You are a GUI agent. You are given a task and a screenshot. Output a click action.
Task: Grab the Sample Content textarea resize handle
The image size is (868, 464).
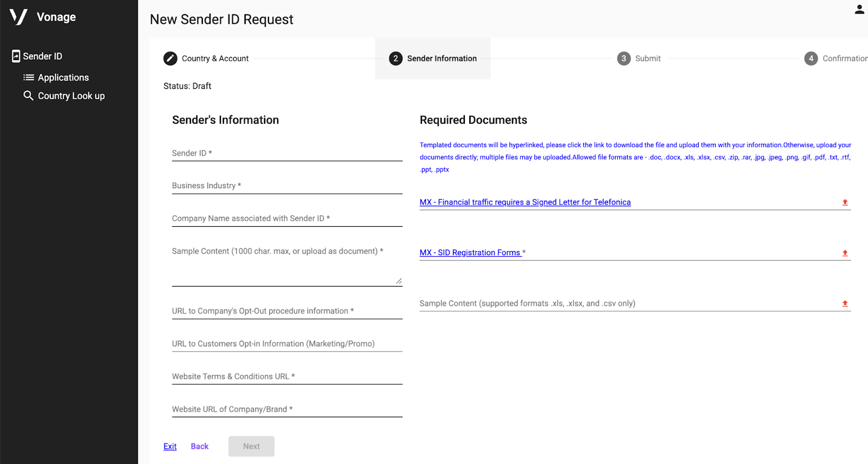[399, 281]
